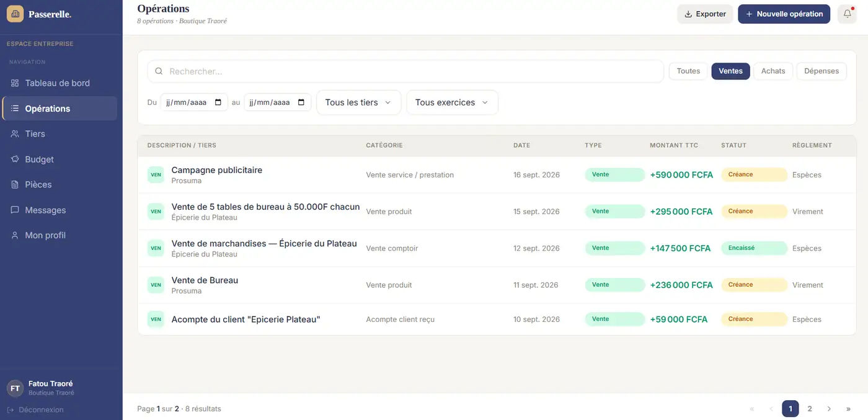Viewport: 868px width, 420px height.
Task: Filter by Dépenses
Action: point(821,71)
